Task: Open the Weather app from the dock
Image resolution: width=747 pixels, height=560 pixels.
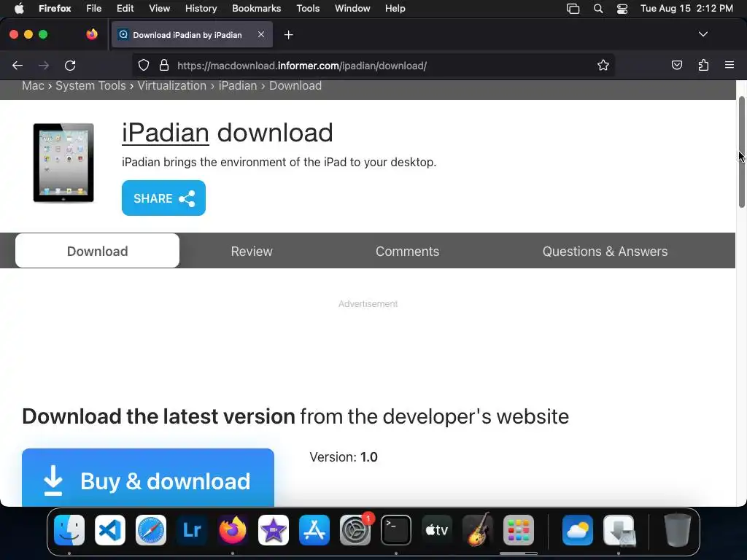Action: pos(578,530)
